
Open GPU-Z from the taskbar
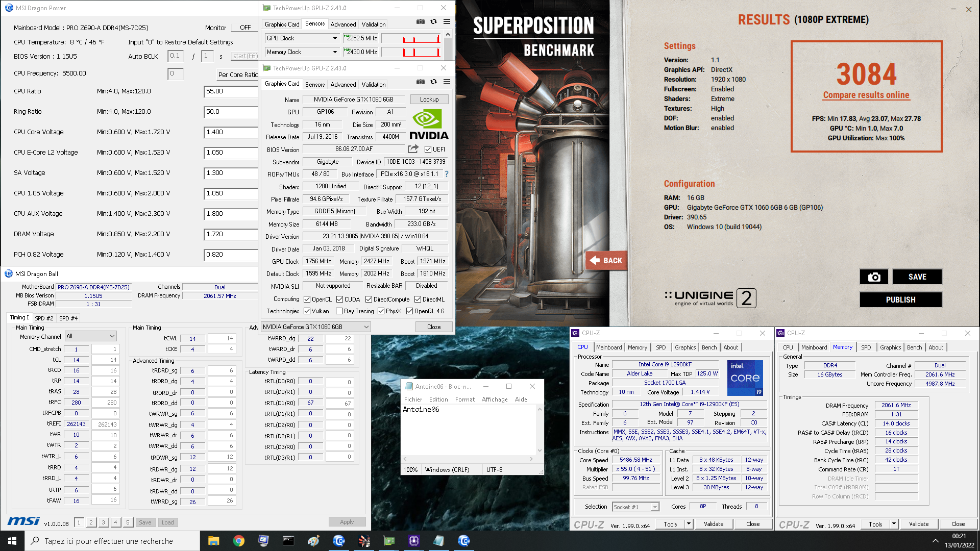[389, 541]
